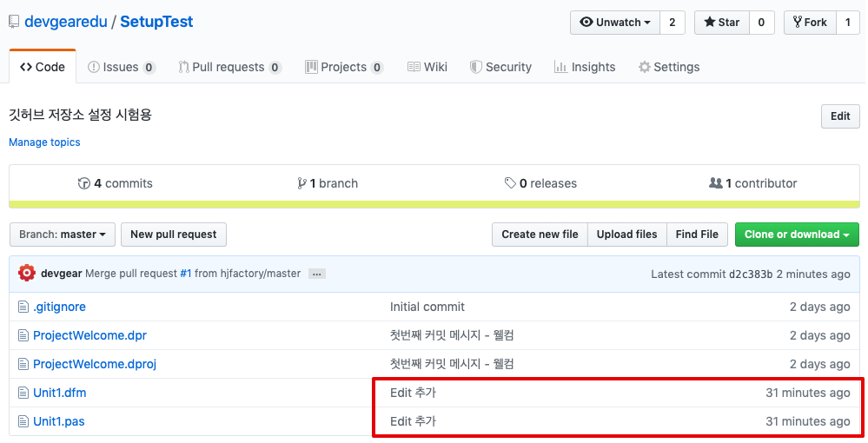Open the Unit1.pas file
Viewport: 868px width, 443px height.
click(x=59, y=422)
